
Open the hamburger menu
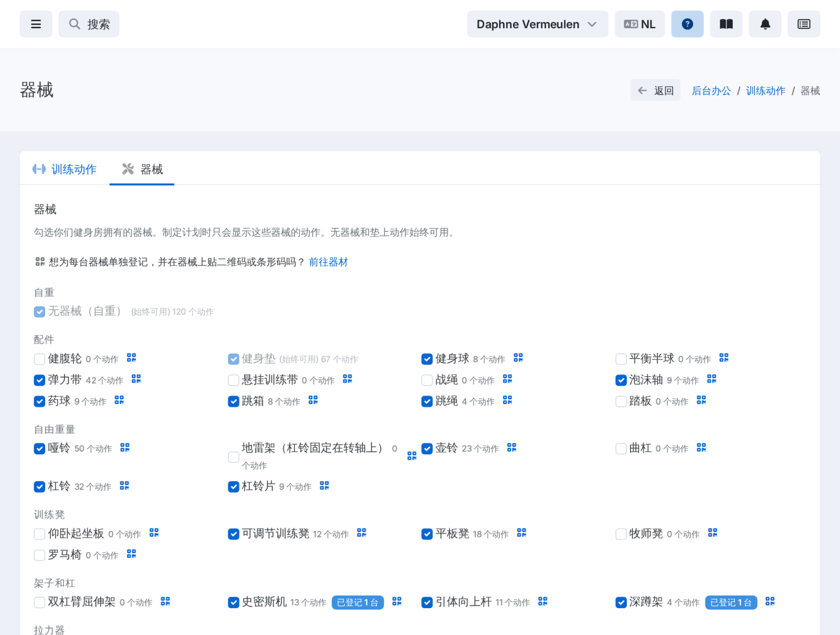tap(36, 24)
